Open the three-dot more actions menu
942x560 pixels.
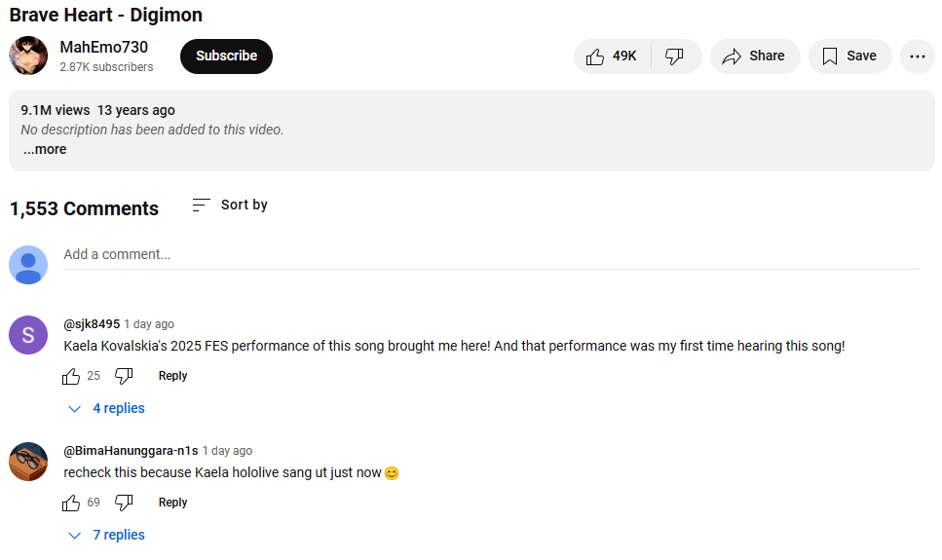coord(917,56)
